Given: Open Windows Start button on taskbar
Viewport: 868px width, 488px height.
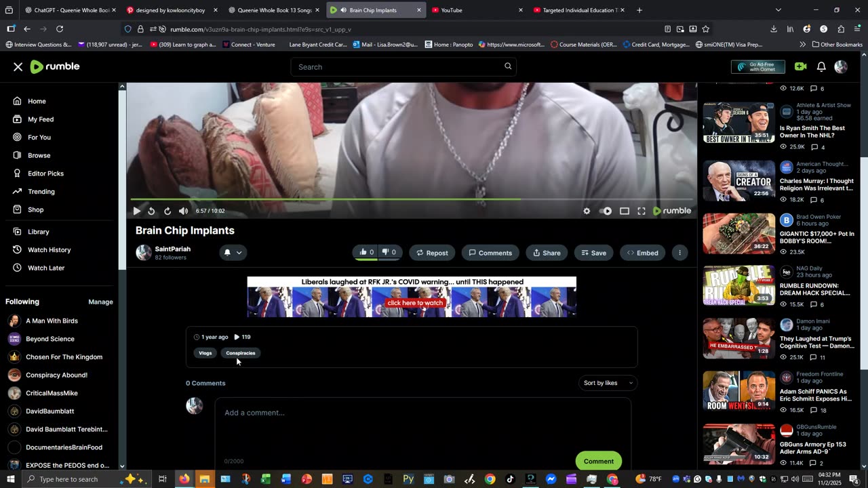Looking at the screenshot, I should pyautogui.click(x=12, y=479).
